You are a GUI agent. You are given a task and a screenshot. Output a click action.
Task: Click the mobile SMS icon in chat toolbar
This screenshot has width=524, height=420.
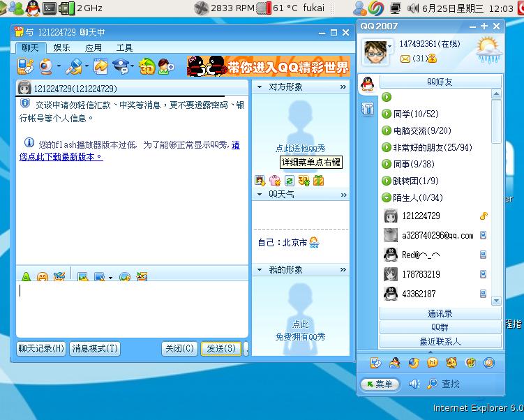coord(25,66)
